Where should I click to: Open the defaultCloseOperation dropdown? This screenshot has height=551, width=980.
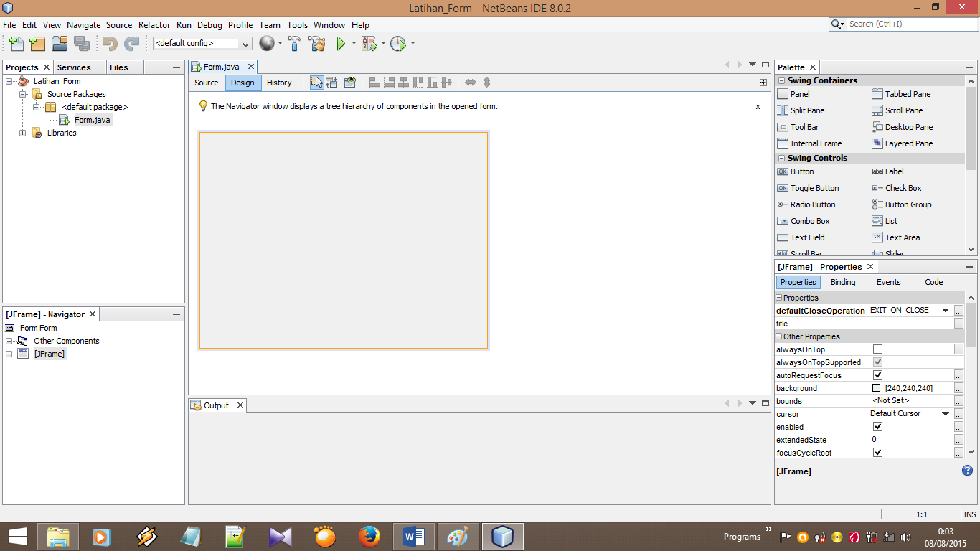click(945, 310)
